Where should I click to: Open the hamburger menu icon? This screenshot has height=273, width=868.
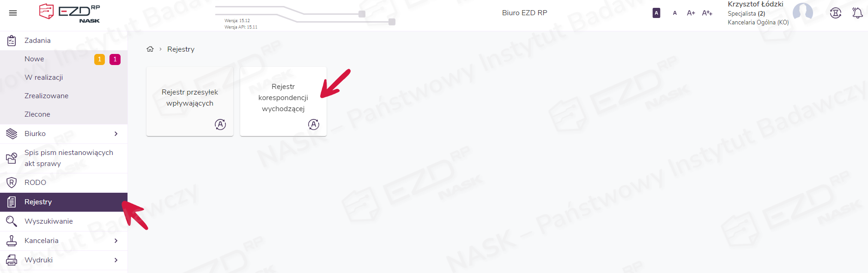pyautogui.click(x=13, y=13)
